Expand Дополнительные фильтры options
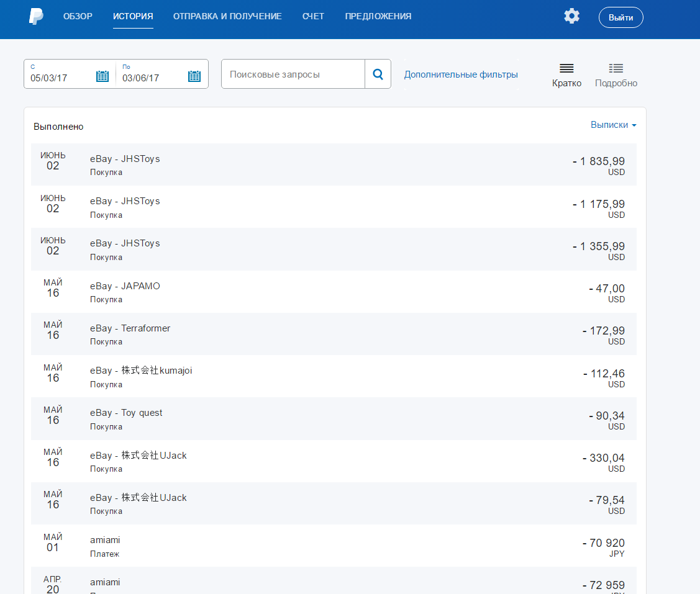 click(461, 74)
